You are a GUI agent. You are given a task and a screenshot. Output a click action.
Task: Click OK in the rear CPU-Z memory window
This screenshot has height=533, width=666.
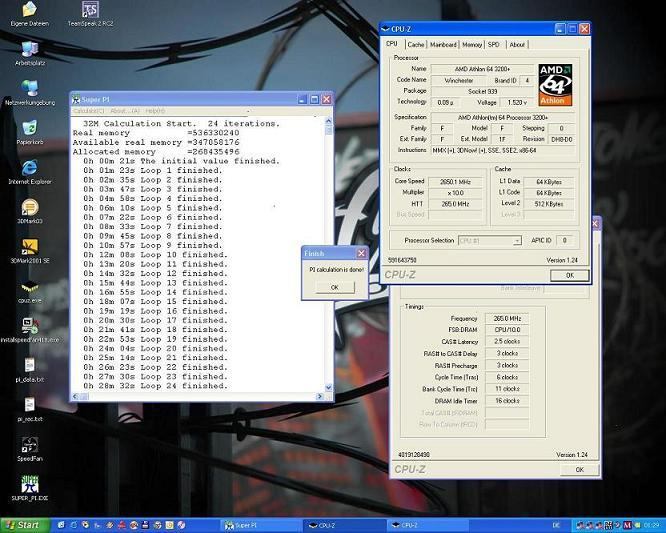(579, 470)
